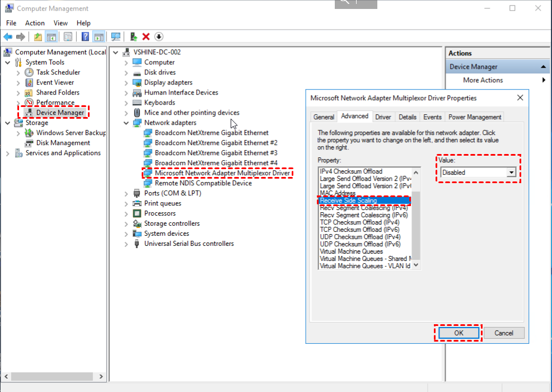Click the blue Back arrow in toolbar
552x392 pixels.
tap(8, 37)
